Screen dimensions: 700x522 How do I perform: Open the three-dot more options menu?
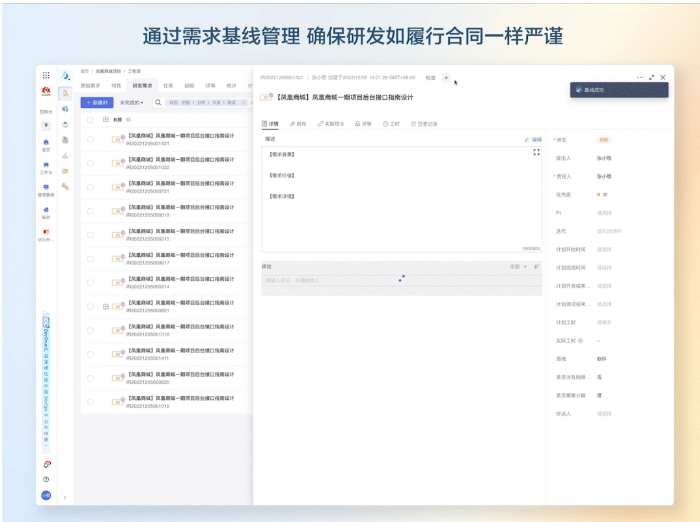tap(640, 77)
